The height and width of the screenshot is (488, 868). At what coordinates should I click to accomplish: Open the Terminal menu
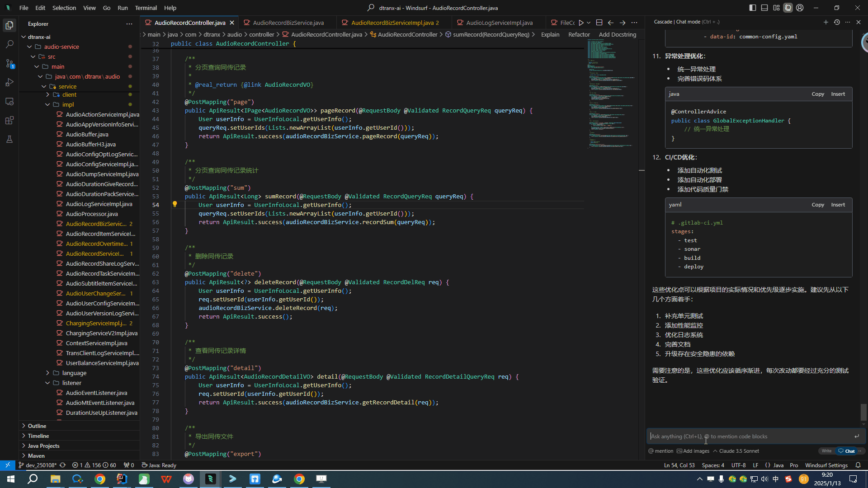[146, 8]
